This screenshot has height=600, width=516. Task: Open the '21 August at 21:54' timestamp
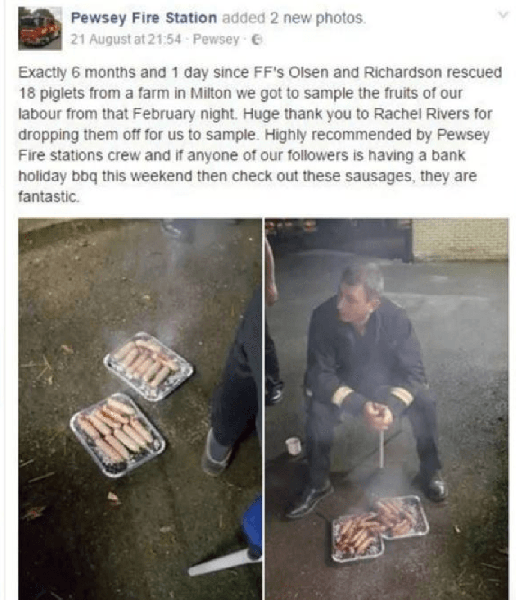pos(126,39)
